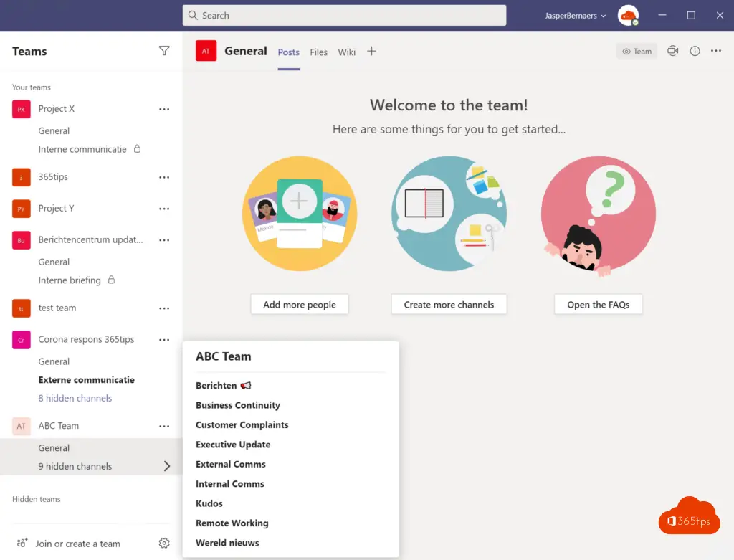Open the JasperBernaers account dropdown
The width and height of the screenshot is (734, 560).
576,16
